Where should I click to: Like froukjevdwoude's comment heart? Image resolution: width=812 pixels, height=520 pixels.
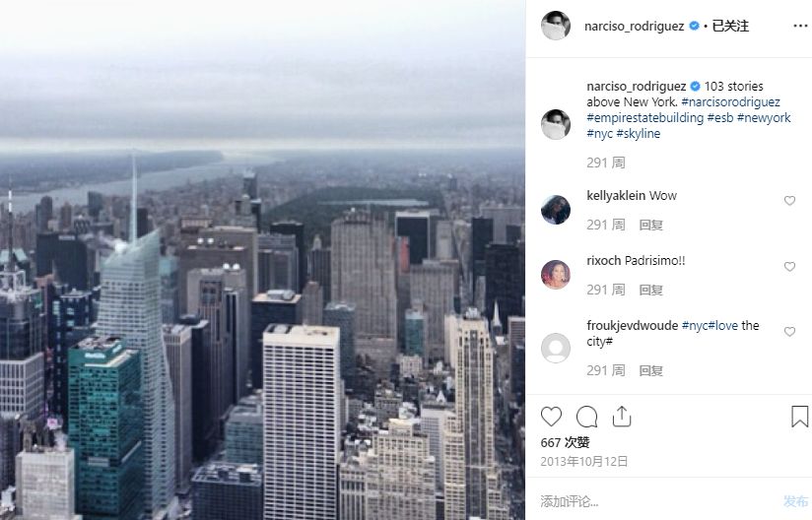coord(789,332)
